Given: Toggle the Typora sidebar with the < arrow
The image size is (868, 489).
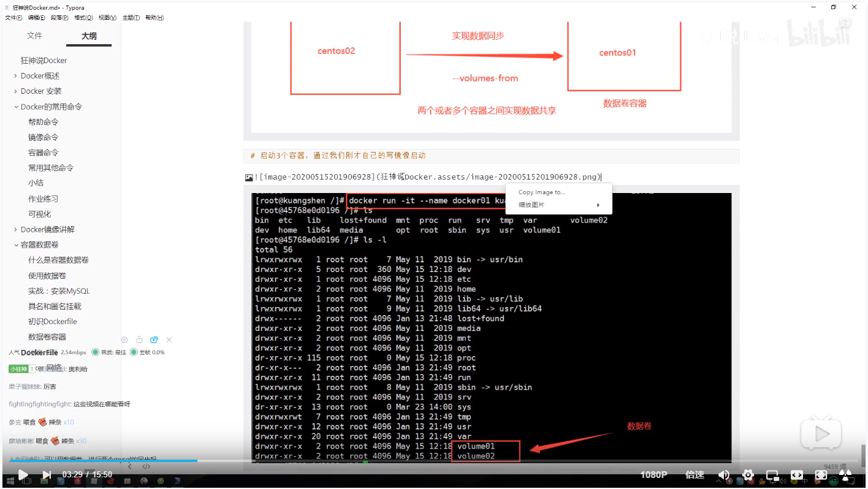Looking at the screenshot, I should (129, 466).
